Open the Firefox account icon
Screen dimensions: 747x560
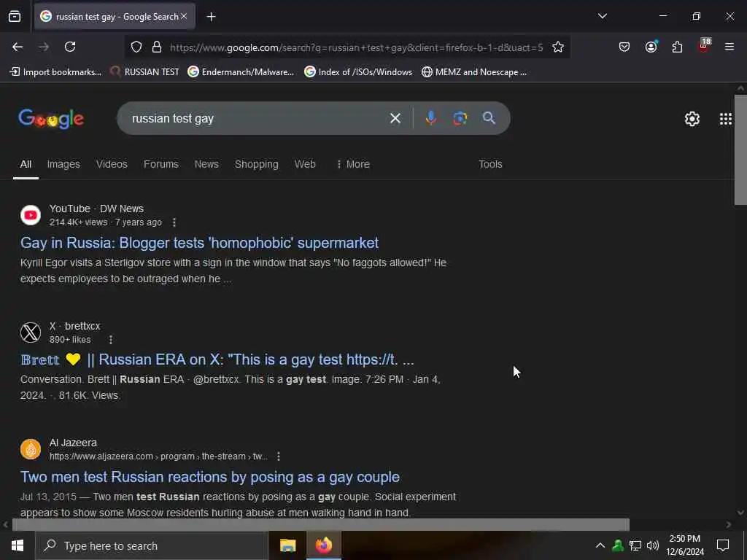click(x=651, y=47)
